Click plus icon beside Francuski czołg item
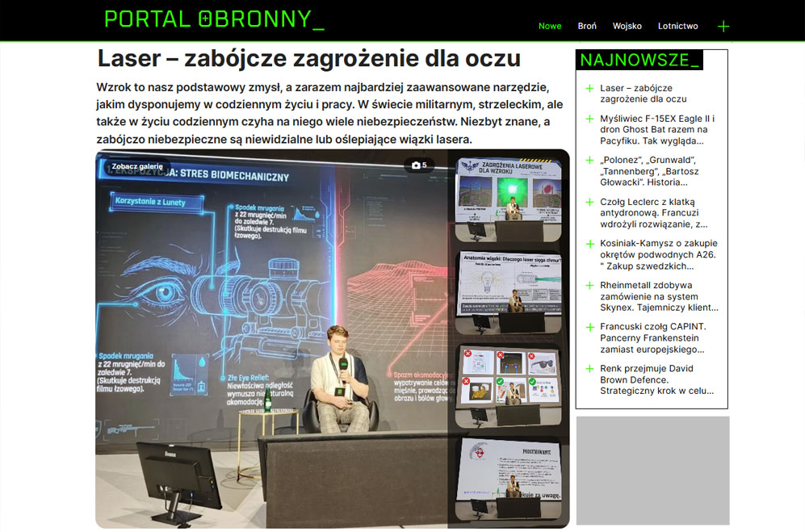The width and height of the screenshot is (805, 532). click(590, 327)
